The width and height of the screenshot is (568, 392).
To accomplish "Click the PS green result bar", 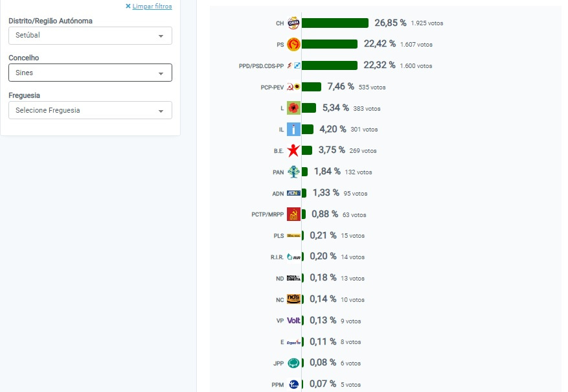I will pos(330,44).
